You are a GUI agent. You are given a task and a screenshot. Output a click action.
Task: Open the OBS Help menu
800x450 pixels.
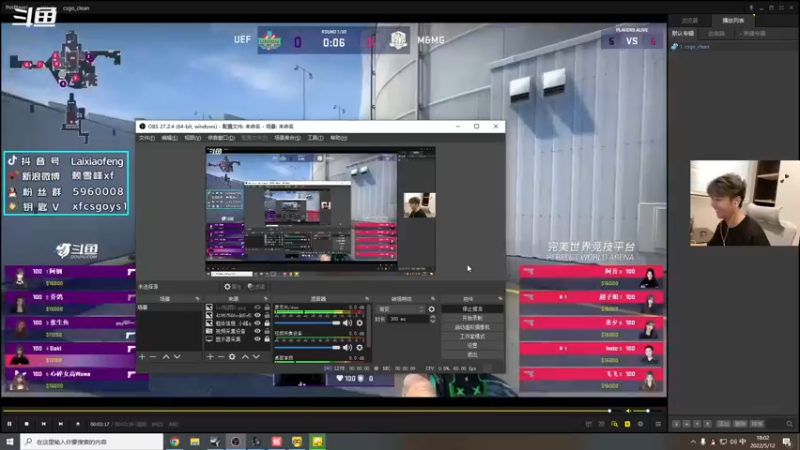[x=339, y=138]
